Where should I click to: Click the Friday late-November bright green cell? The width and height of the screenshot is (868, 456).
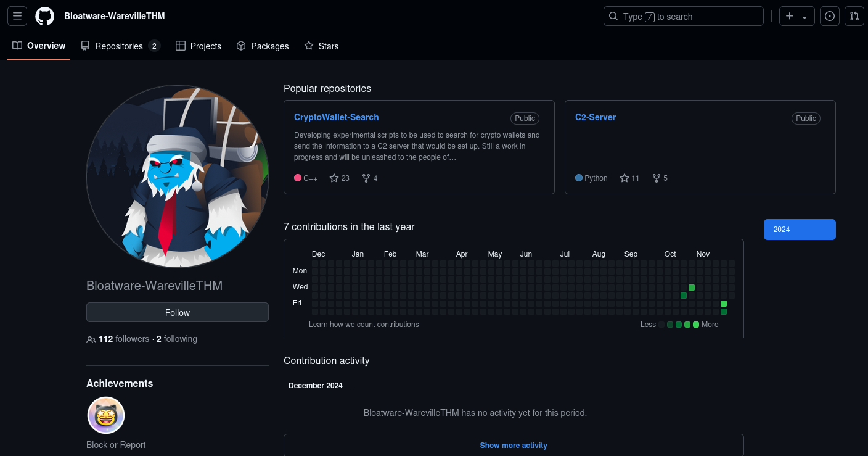(724, 304)
